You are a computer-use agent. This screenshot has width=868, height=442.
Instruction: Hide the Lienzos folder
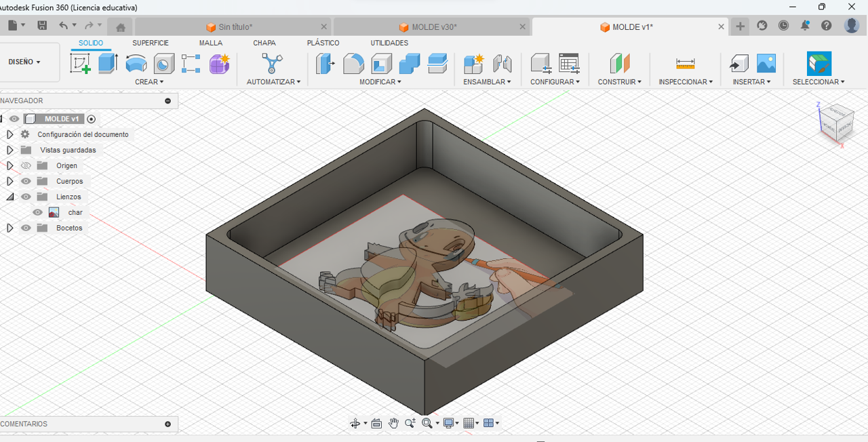(26, 197)
